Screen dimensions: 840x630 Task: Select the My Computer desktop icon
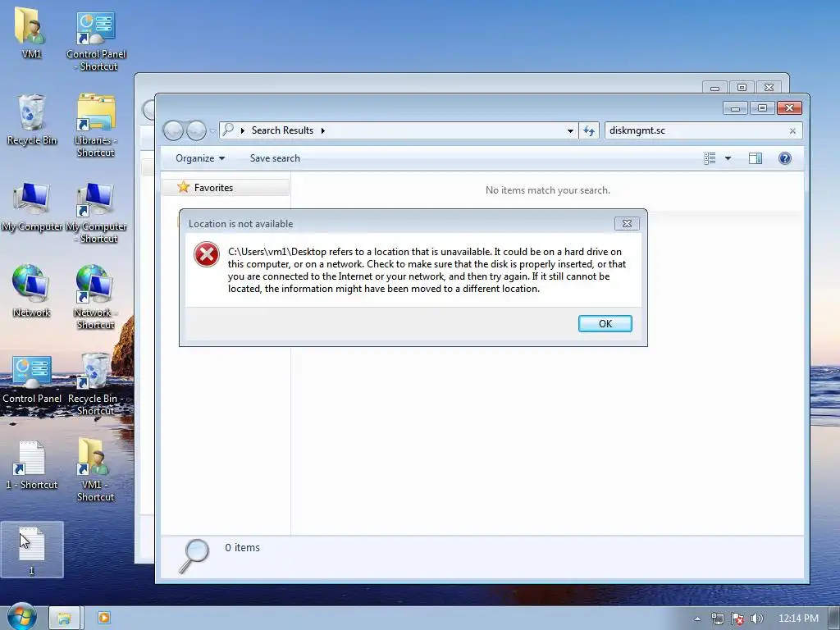click(x=32, y=207)
